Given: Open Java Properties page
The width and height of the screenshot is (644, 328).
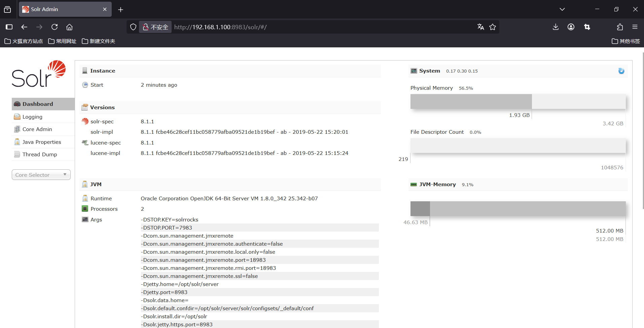Looking at the screenshot, I should coord(43,142).
